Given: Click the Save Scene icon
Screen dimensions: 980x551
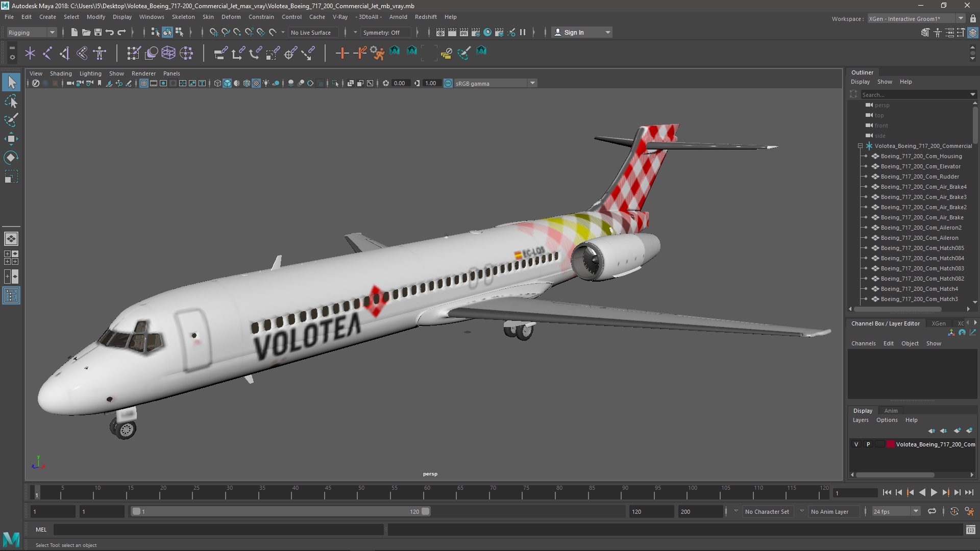Looking at the screenshot, I should point(98,32).
